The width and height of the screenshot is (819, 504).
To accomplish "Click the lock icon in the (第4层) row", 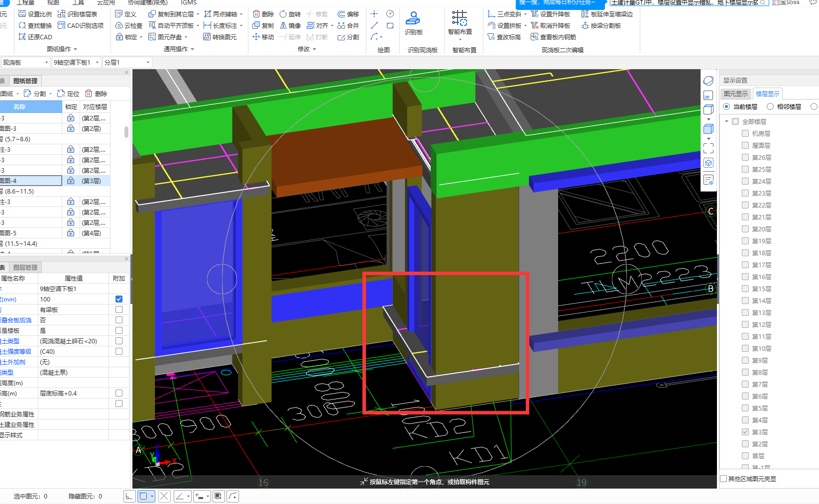I will [71, 233].
